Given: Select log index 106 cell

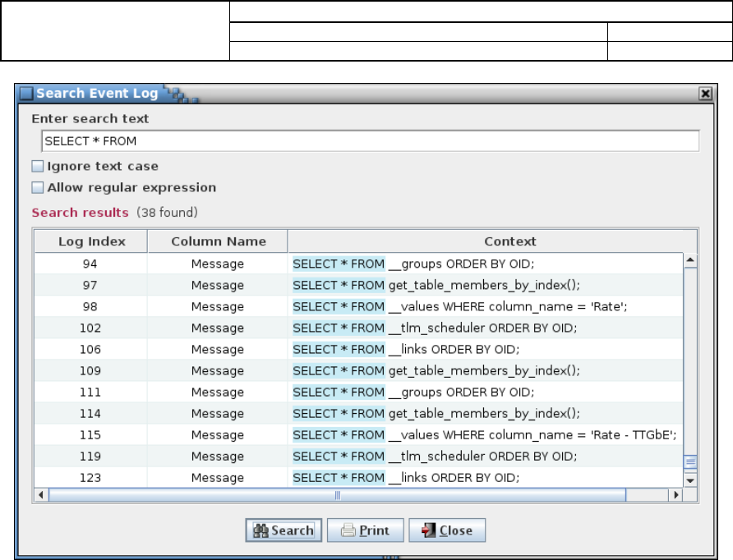Looking at the screenshot, I should [x=90, y=350].
